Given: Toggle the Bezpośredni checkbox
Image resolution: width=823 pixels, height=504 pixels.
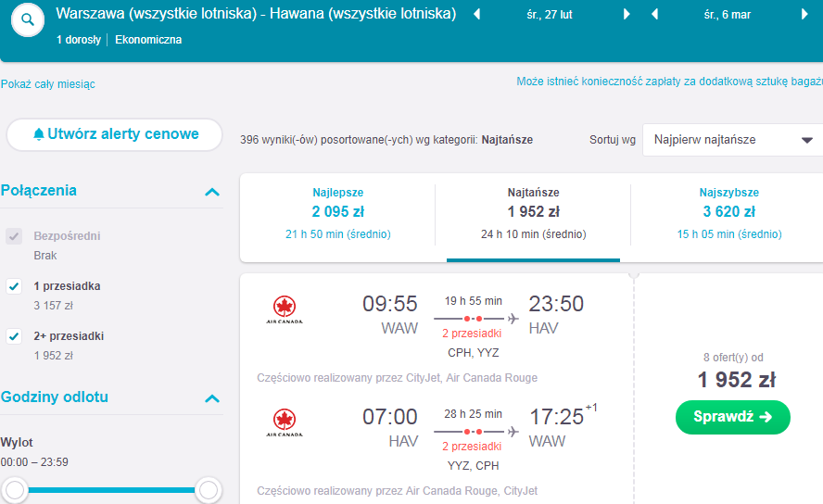Looking at the screenshot, I should (x=14, y=236).
